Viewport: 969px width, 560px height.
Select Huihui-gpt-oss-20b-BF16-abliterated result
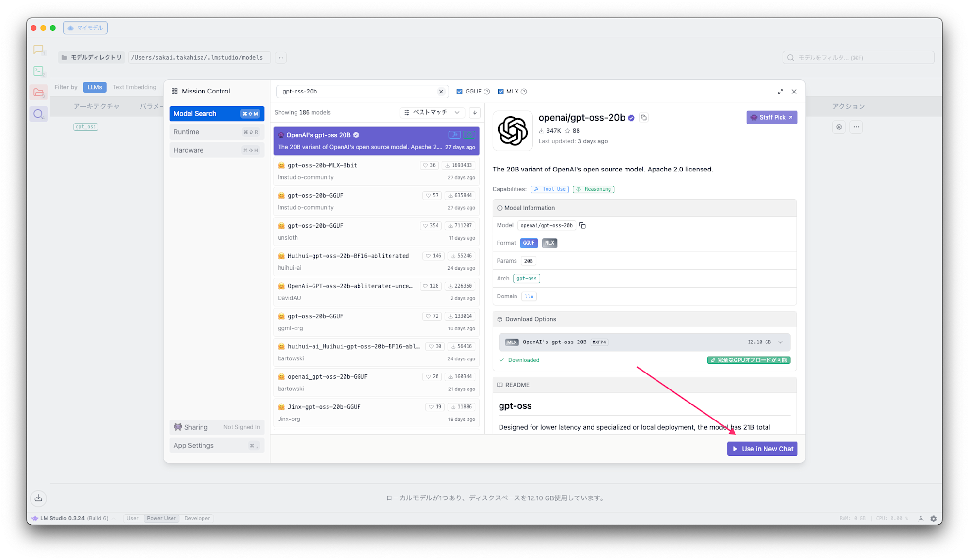(x=376, y=262)
